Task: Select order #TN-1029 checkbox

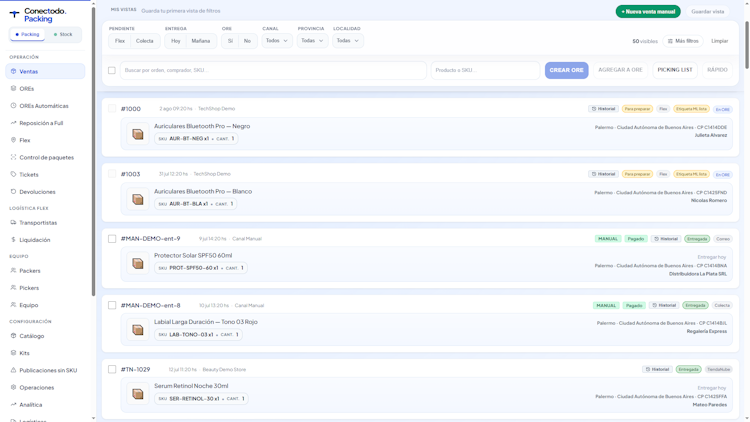Action: pos(112,369)
